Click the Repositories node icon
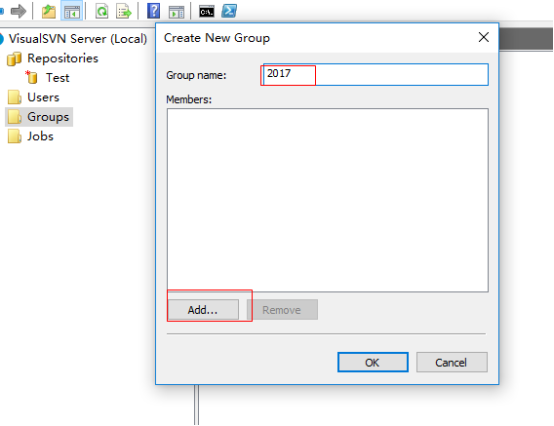The height and width of the screenshot is (426, 554). (x=14, y=59)
